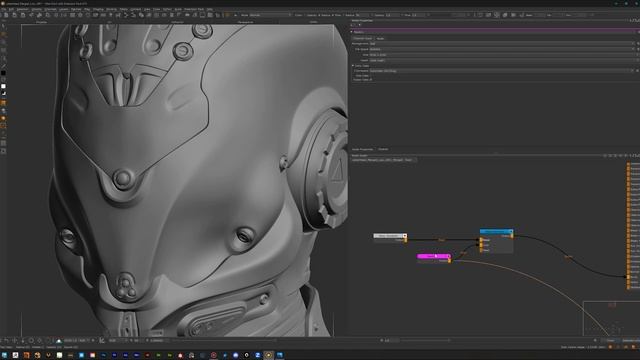Open the Patches menu
This screenshot has height=360, width=640.
pyautogui.click(x=76, y=9)
